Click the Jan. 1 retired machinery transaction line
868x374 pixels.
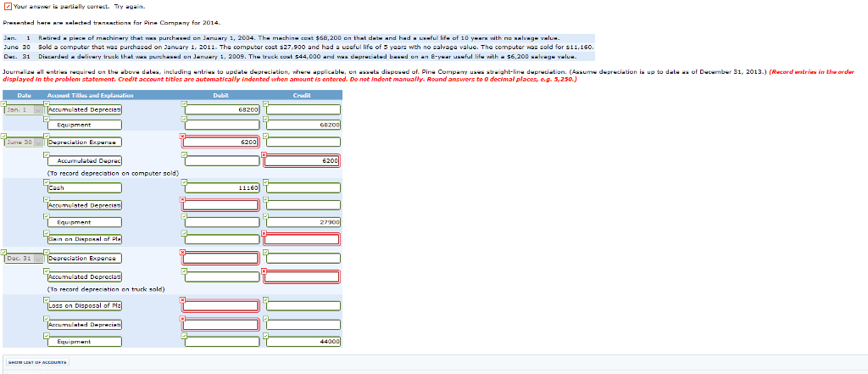point(299,38)
